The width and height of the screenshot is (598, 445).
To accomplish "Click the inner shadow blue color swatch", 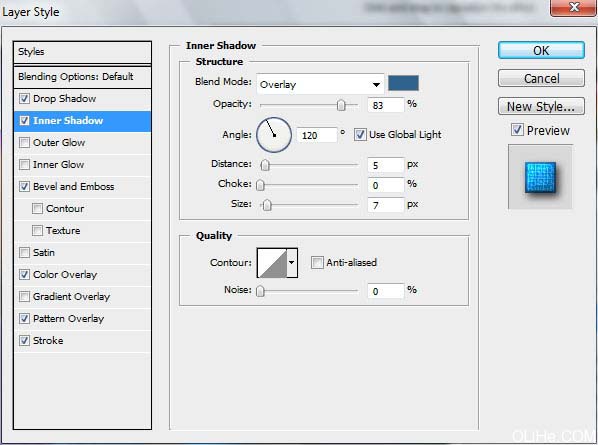I will point(403,83).
